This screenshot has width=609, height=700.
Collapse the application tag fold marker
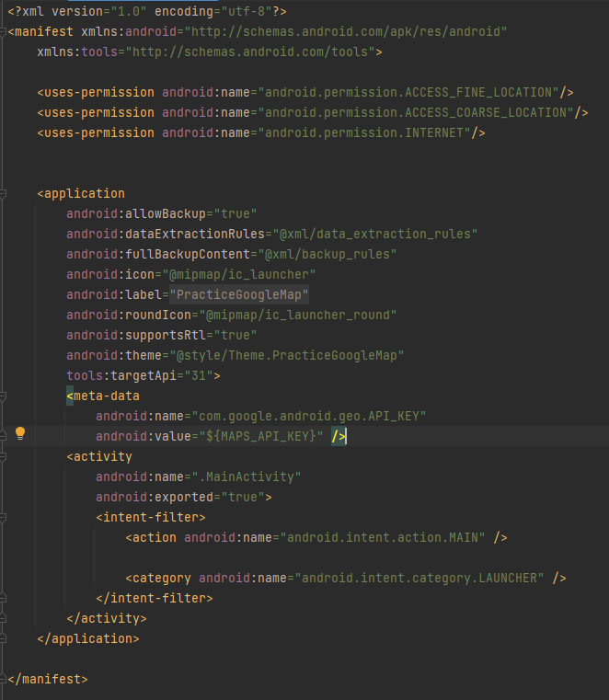[2, 194]
